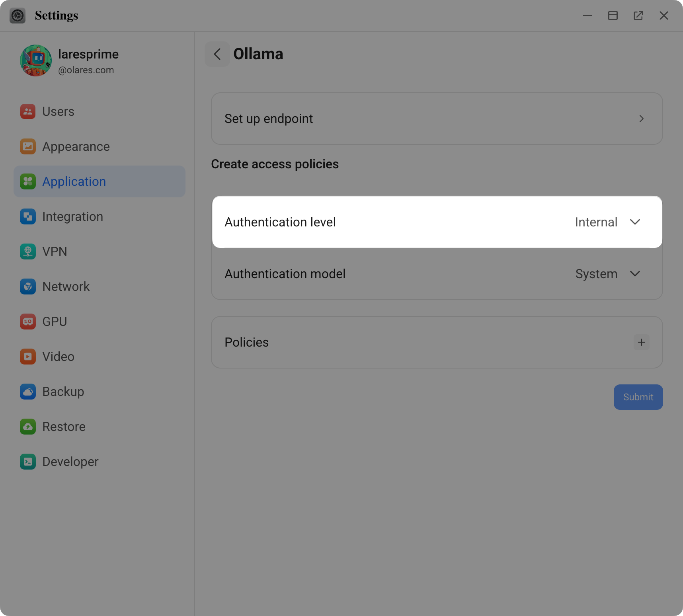
Task: Open GPU settings from the sidebar icon
Action: [27, 322]
